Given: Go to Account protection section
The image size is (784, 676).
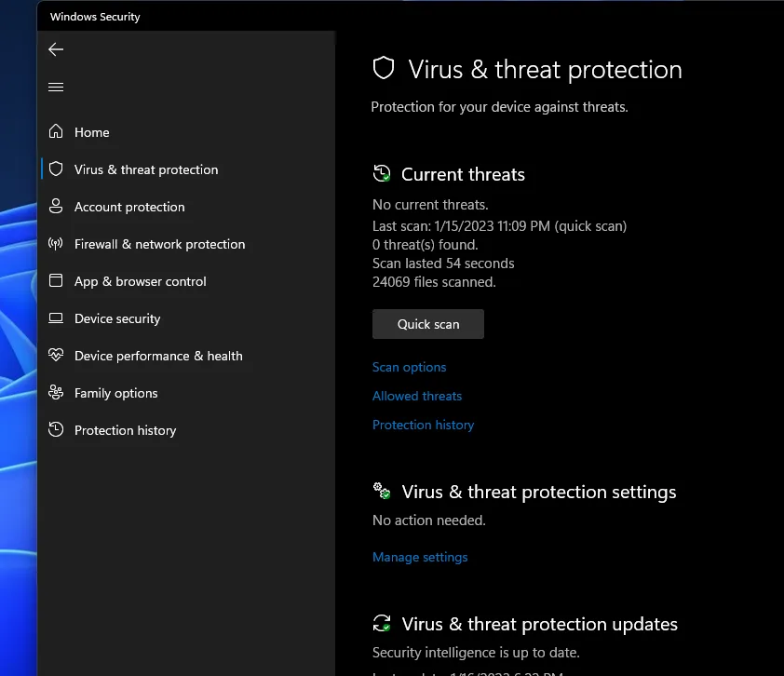Looking at the screenshot, I should 129,207.
